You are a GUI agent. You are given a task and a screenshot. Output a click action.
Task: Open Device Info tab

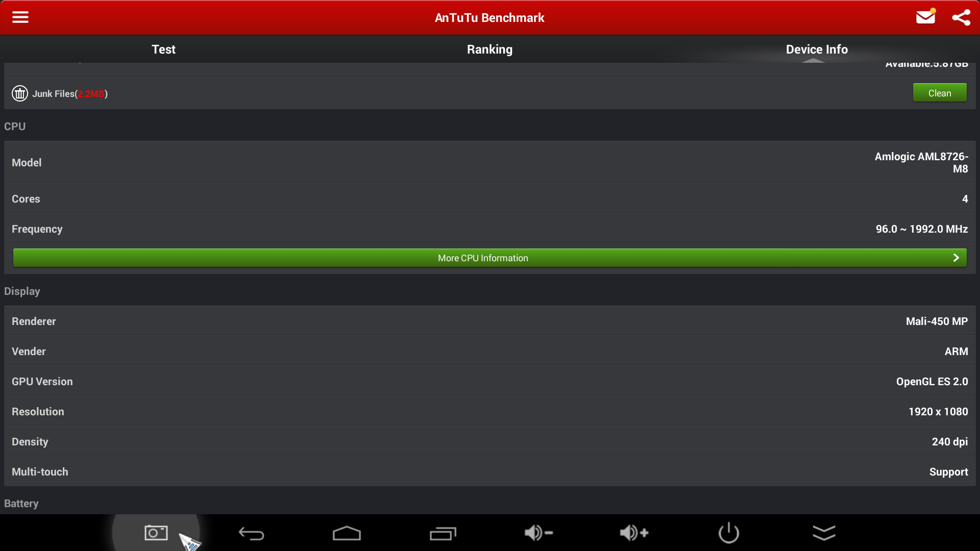pos(817,48)
